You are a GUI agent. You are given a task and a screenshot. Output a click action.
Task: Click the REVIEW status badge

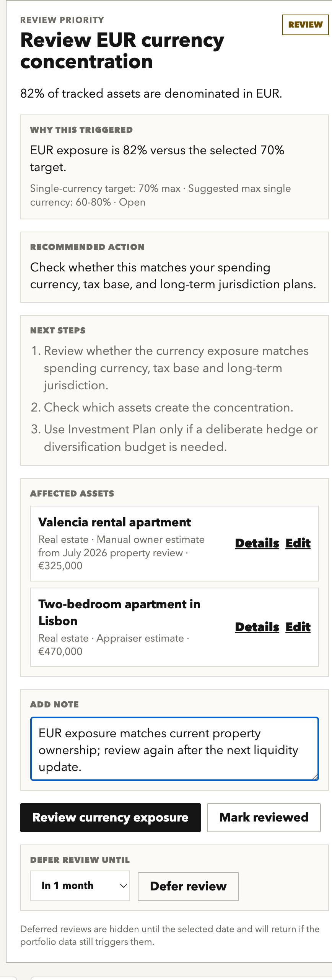point(305,25)
